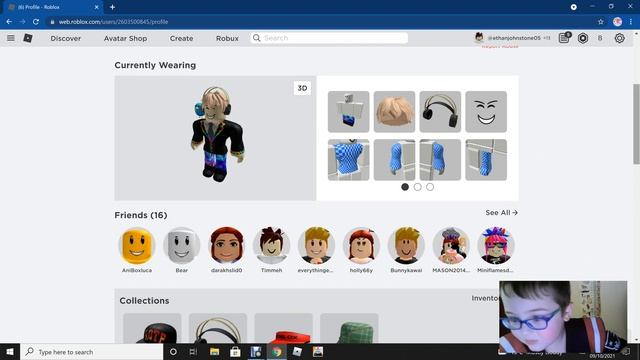Click the blue leg item thumbnail

pos(486,160)
